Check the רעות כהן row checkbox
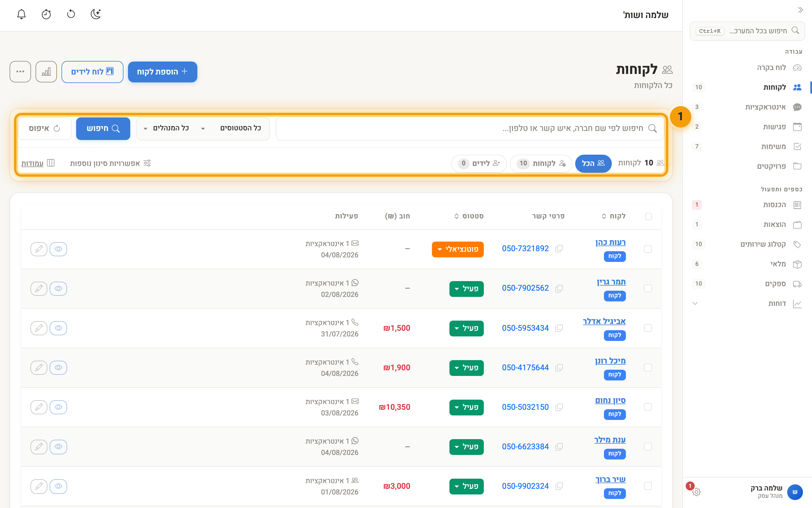 [x=648, y=249]
